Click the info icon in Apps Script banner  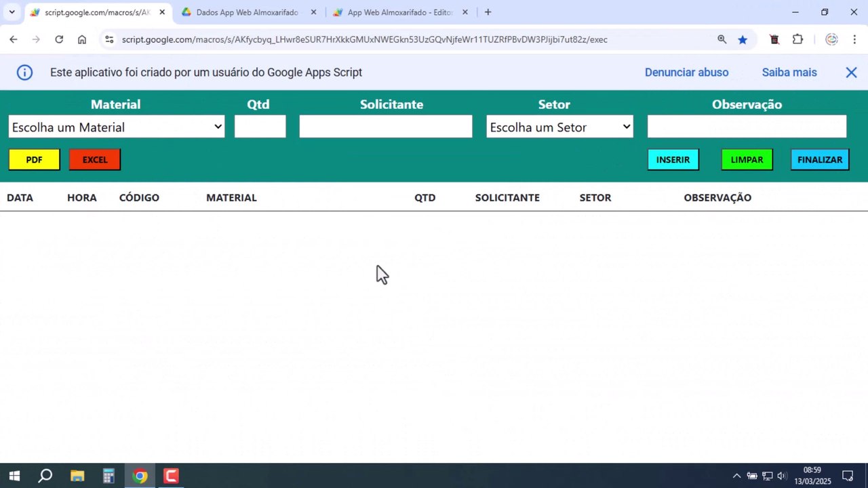[x=24, y=73]
